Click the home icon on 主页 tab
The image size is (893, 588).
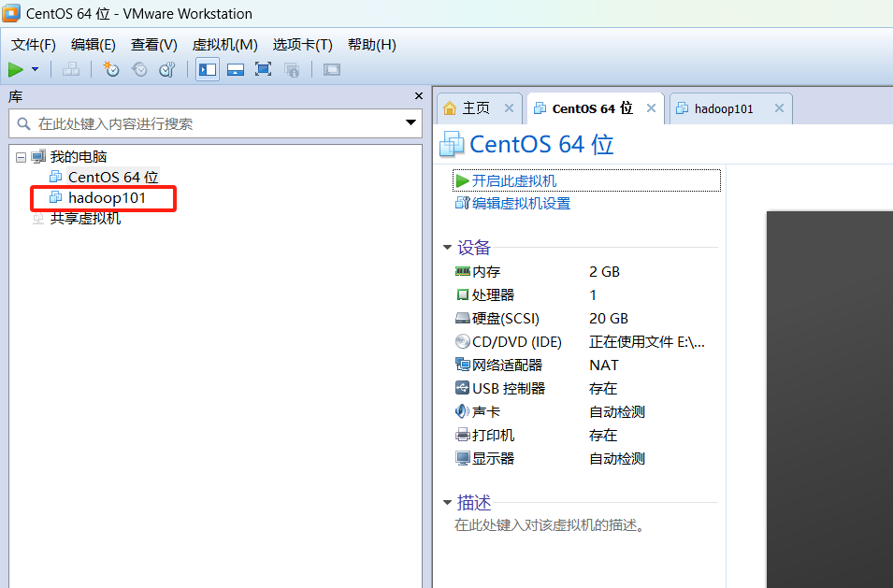[x=450, y=108]
